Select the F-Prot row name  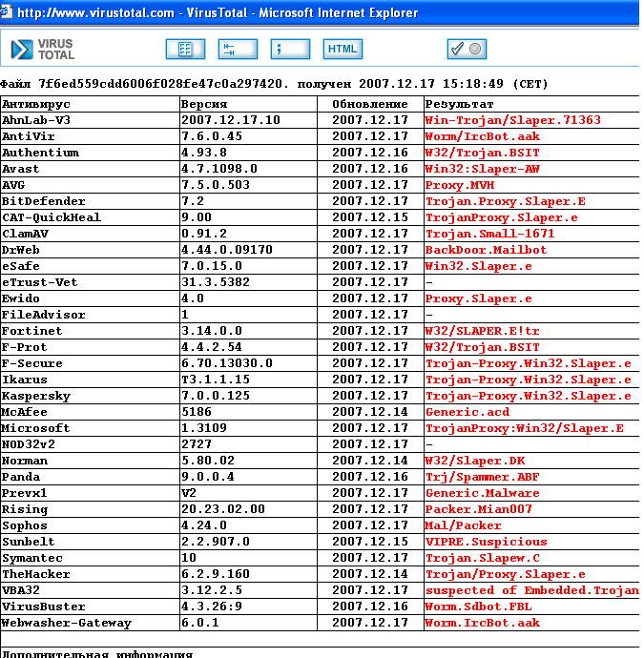click(x=25, y=347)
